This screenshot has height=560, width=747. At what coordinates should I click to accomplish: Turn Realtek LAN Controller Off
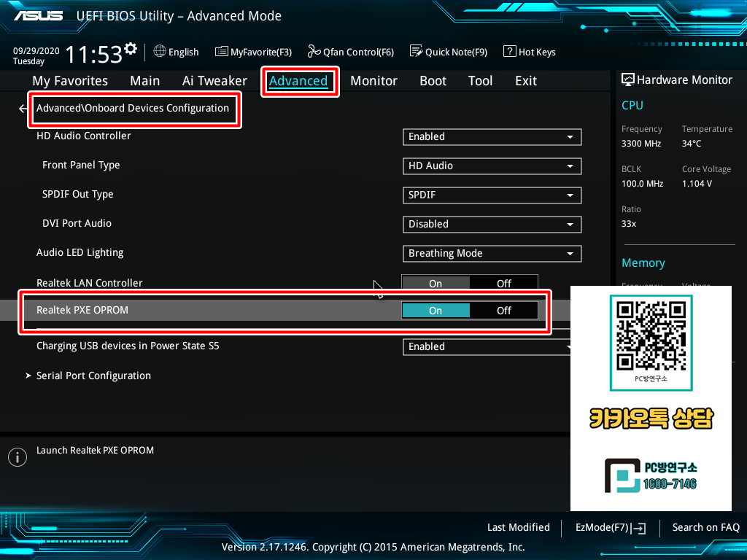[x=503, y=284]
